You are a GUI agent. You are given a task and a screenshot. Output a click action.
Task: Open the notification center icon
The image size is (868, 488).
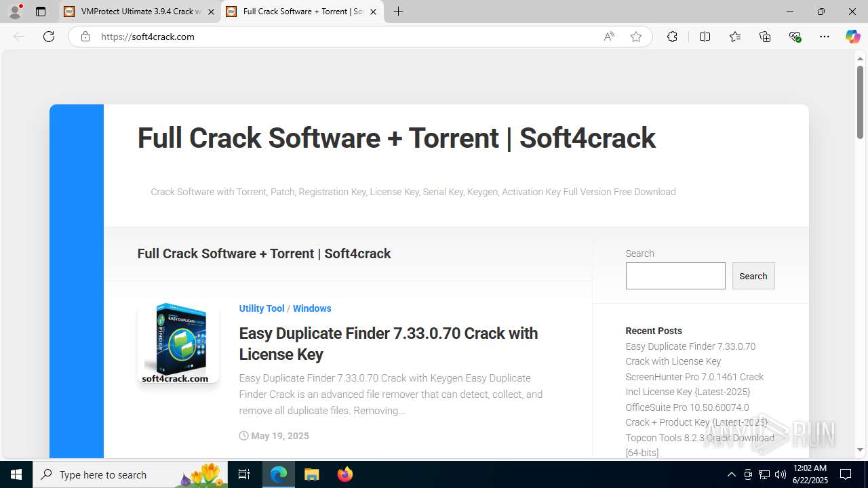(846, 474)
